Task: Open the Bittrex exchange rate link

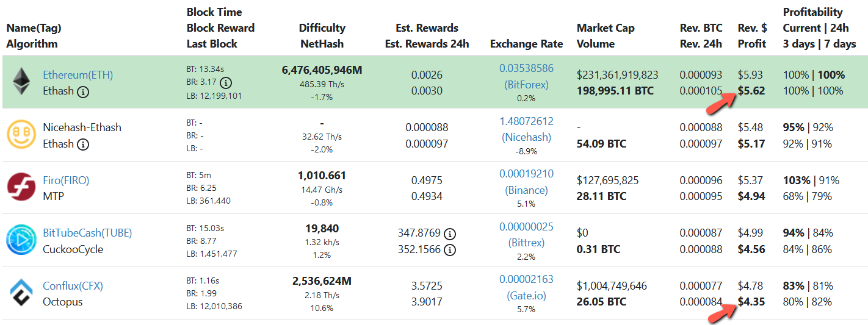Action: pyautogui.click(x=526, y=235)
